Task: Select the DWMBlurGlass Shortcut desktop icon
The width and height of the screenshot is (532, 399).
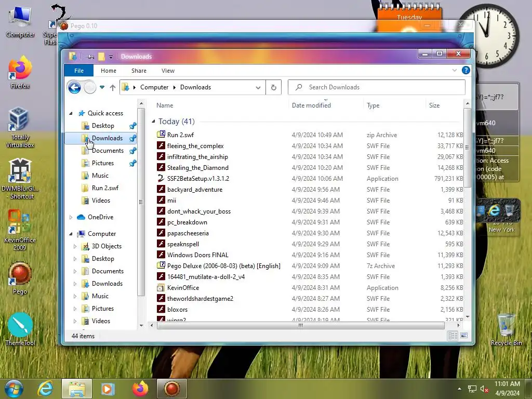Action: coord(20,179)
